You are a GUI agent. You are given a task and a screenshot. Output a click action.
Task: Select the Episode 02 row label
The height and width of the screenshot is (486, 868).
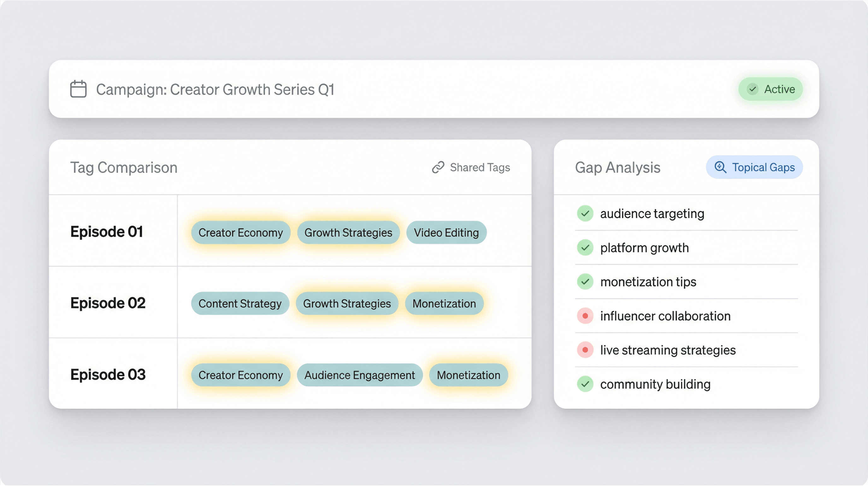[x=108, y=303]
